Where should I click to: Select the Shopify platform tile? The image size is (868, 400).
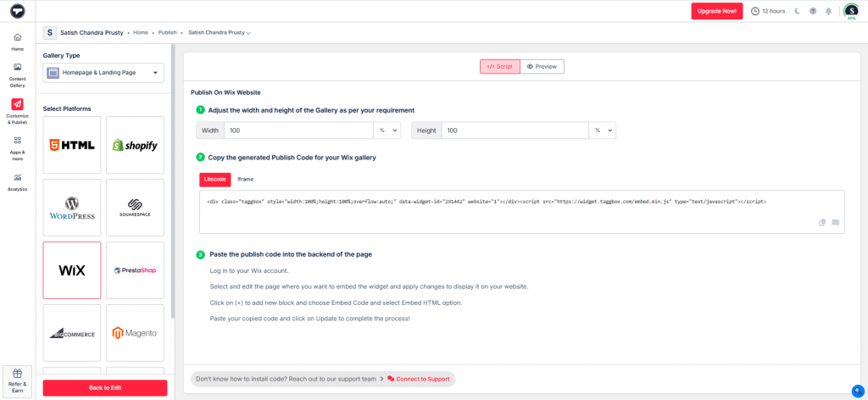click(x=135, y=145)
